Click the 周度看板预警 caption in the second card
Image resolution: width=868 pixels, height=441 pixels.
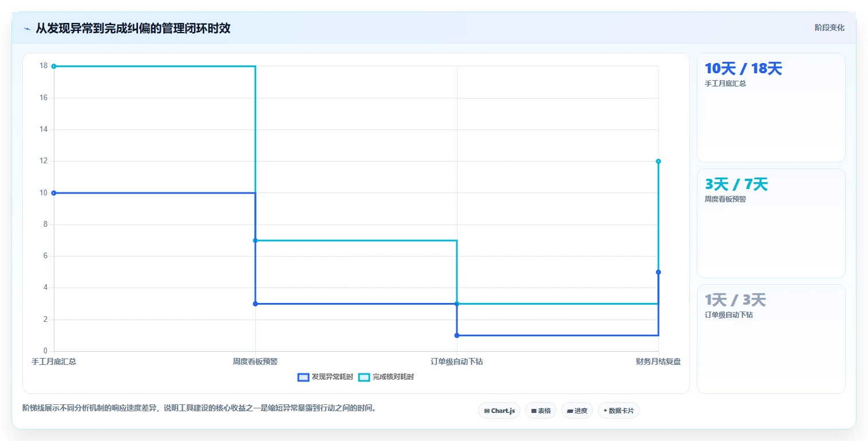pyautogui.click(x=725, y=199)
